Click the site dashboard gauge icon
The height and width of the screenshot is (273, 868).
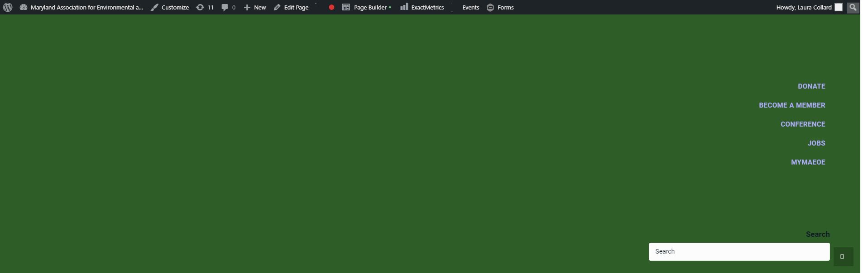24,7
